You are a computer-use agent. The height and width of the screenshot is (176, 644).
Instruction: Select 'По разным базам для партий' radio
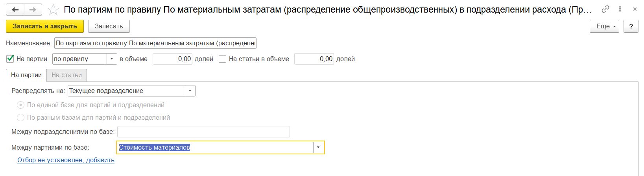click(x=20, y=117)
